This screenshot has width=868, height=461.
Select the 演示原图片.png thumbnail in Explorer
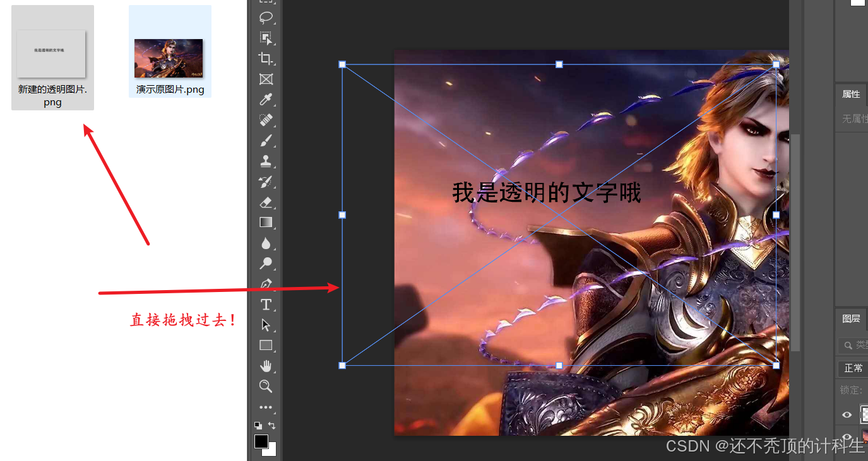[x=169, y=58]
